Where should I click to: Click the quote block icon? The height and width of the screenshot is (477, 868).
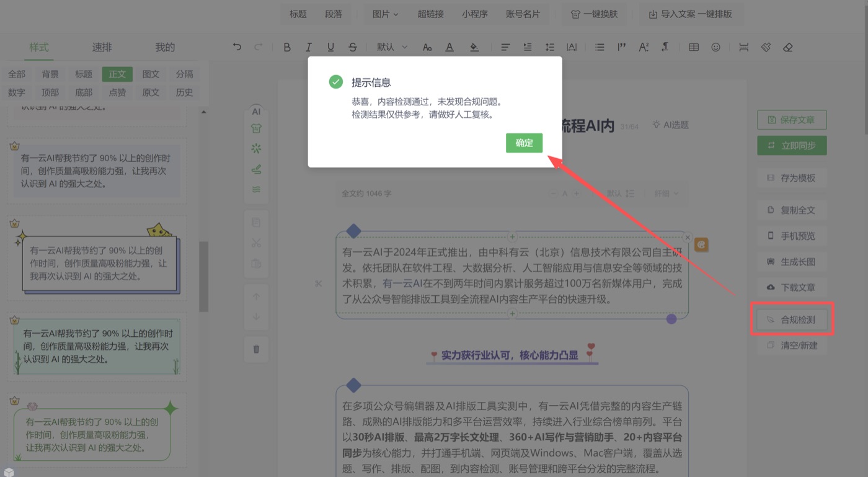coord(621,47)
